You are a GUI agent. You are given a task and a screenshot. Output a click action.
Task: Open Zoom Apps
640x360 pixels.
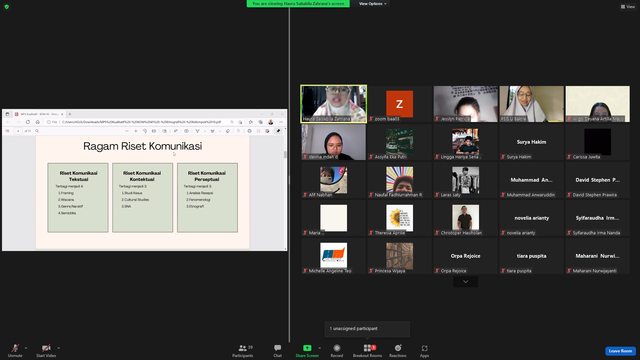click(424, 350)
